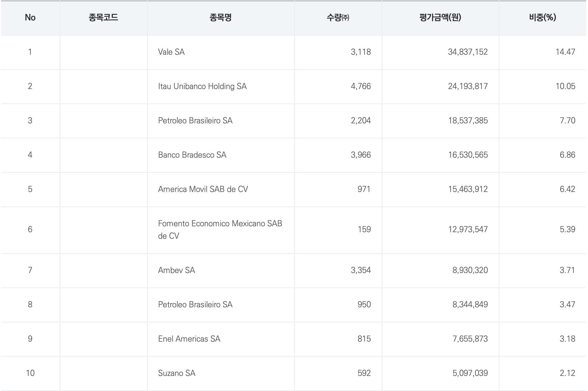Click quantity 3,118 for Vale SA

tap(361, 52)
